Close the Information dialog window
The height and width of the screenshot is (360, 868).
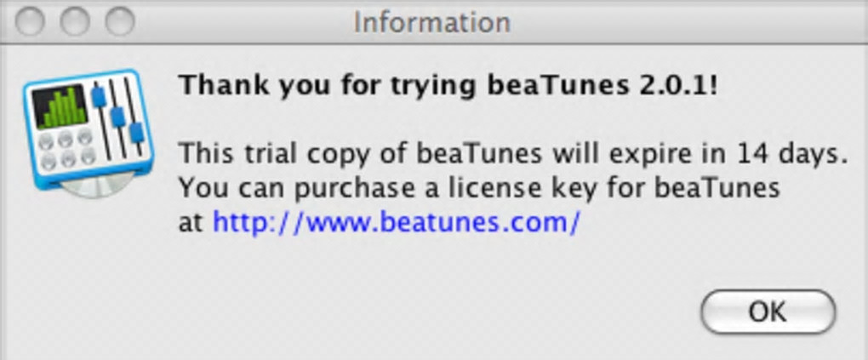(30, 20)
